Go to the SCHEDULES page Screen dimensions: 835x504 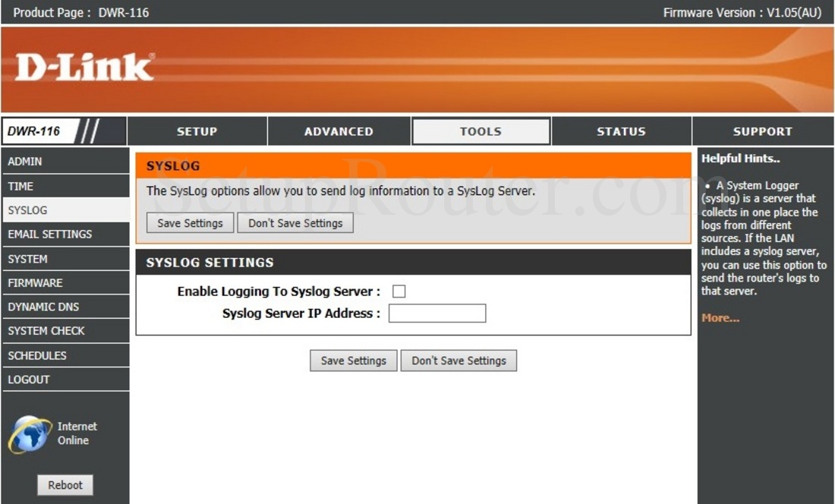point(65,355)
